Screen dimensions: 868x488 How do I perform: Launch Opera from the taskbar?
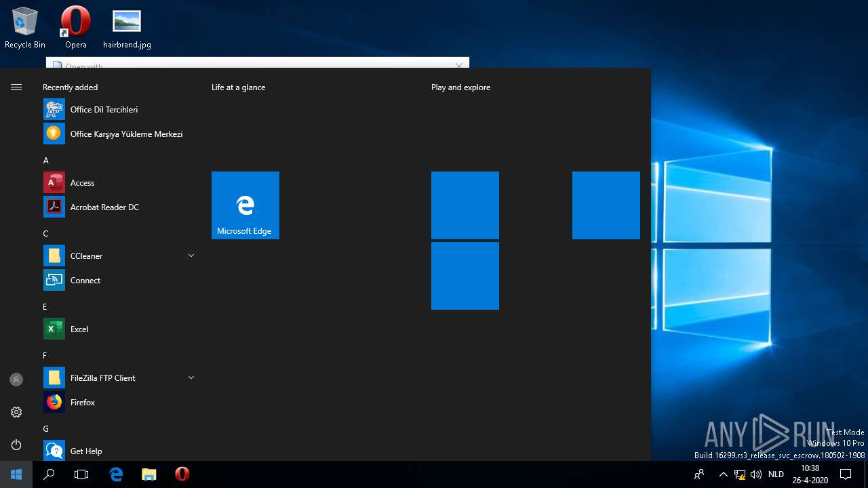(x=182, y=474)
